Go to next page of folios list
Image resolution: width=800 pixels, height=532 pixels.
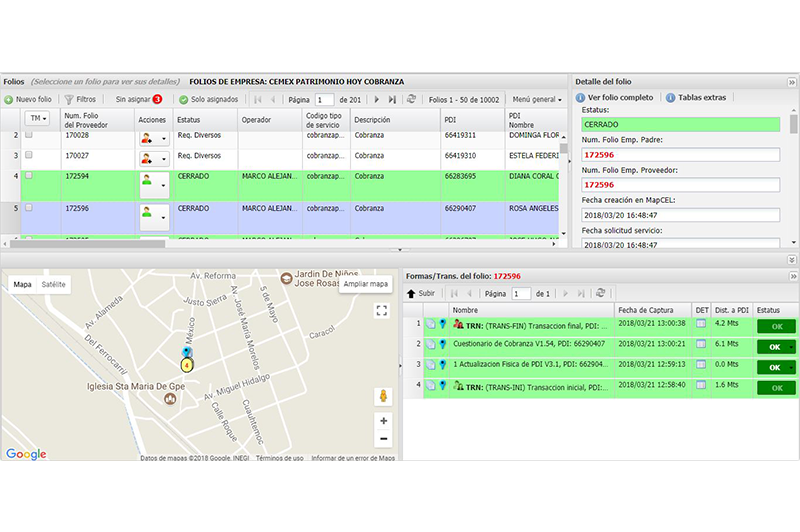pos(377,99)
